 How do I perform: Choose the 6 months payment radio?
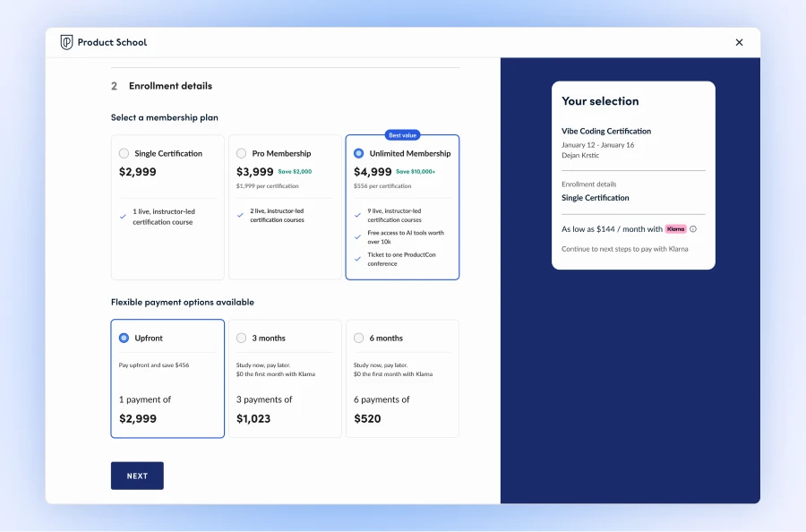click(359, 338)
